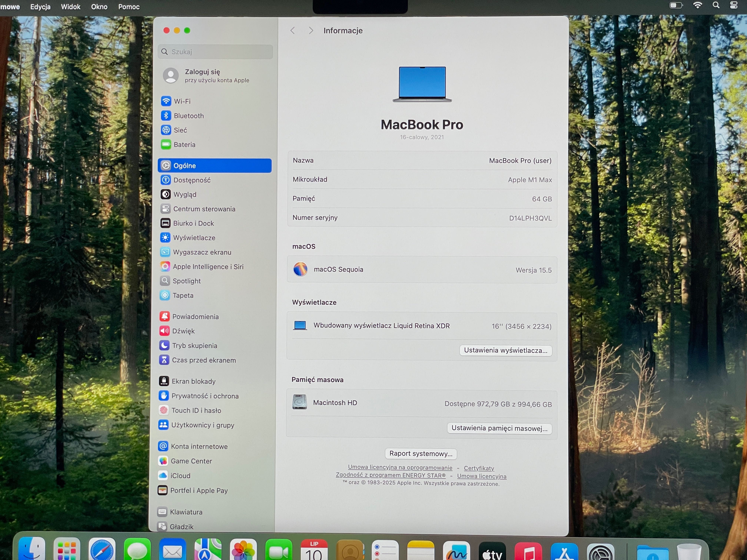Open Apple TV from the Dock
Viewport: 747px width, 560px height.
tap(492, 551)
